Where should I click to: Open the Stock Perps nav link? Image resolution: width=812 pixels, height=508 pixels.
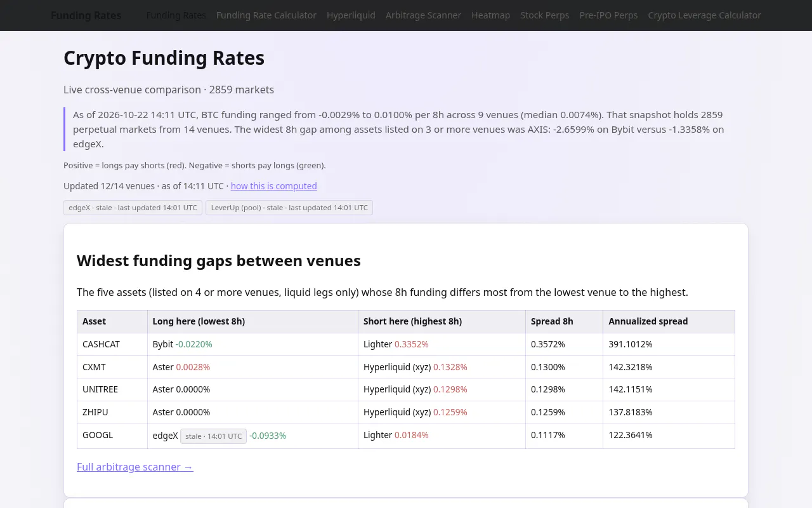pos(545,15)
